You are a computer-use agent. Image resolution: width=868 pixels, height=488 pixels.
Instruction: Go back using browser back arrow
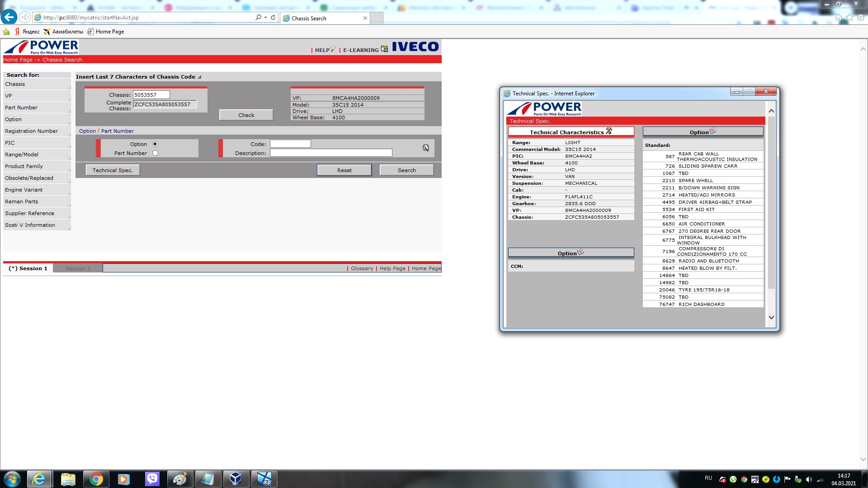[x=9, y=17]
